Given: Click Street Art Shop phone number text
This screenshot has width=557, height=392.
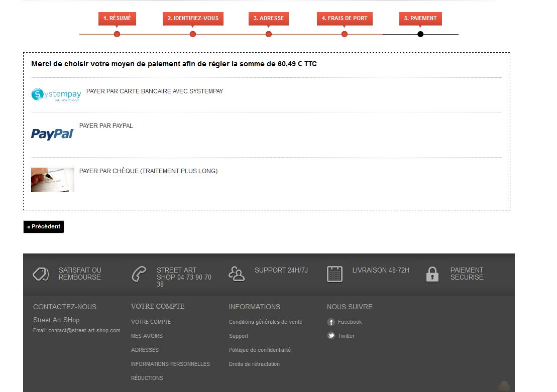Looking at the screenshot, I should 184,278.
